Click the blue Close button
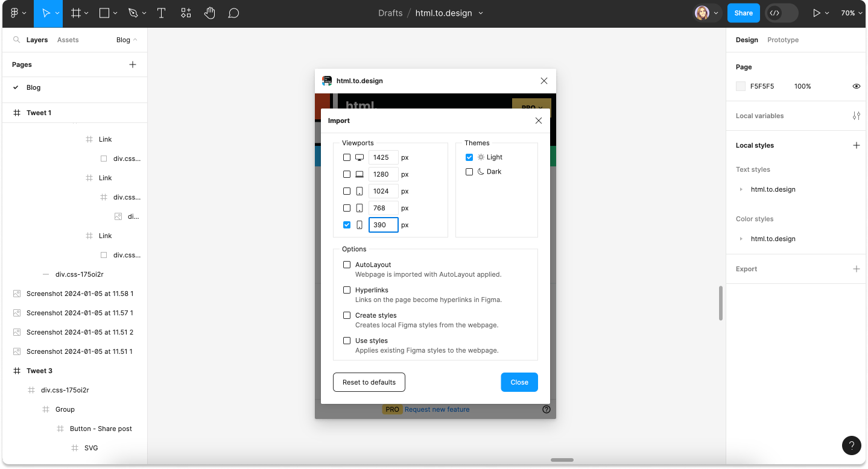 click(519, 382)
